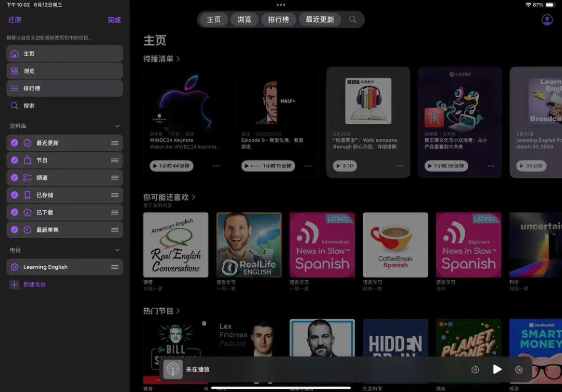Tap 还原 to reset the sidebar
The height and width of the screenshot is (392, 562).
click(x=15, y=20)
